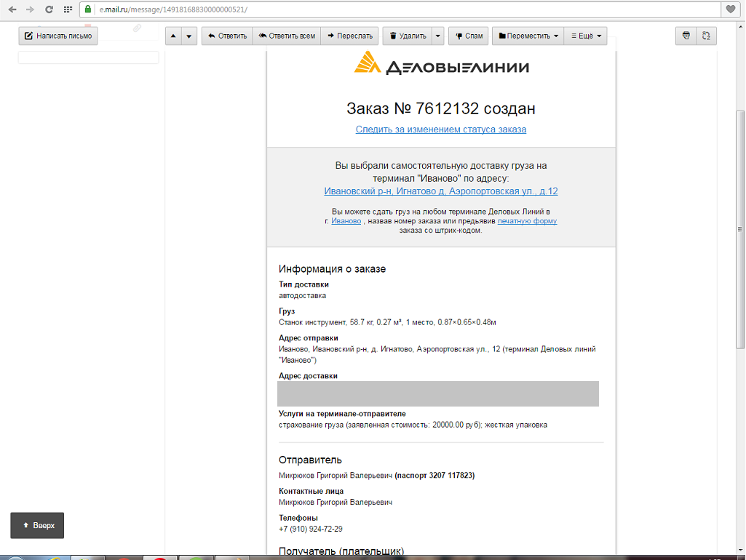746x560 pixels.
Task: Click the phone number +7 (910) 924-72-29
Action: pos(311,529)
